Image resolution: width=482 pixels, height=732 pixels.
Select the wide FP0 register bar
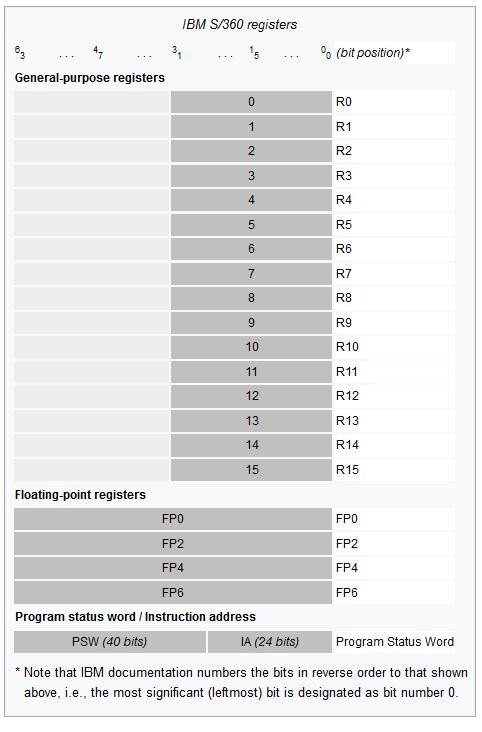coord(173,519)
